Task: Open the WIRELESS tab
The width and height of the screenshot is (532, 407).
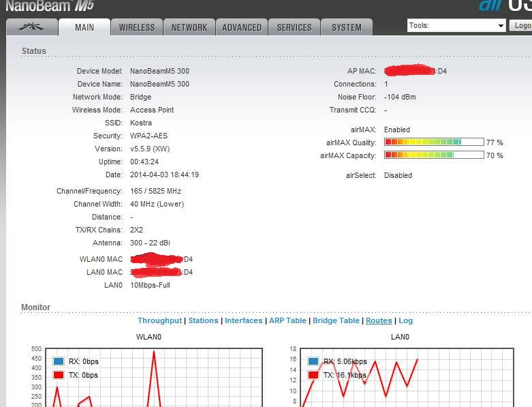Action: (x=137, y=27)
